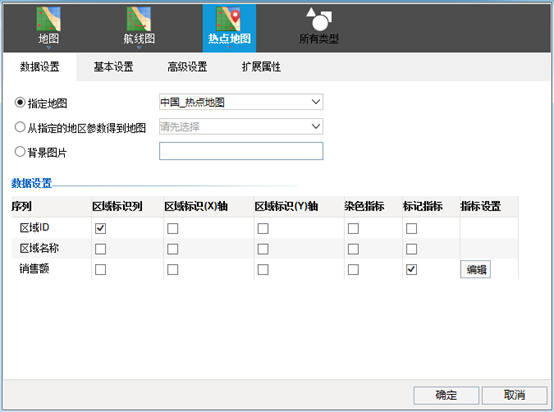Click the 编辑 button for 销售额

(476, 270)
